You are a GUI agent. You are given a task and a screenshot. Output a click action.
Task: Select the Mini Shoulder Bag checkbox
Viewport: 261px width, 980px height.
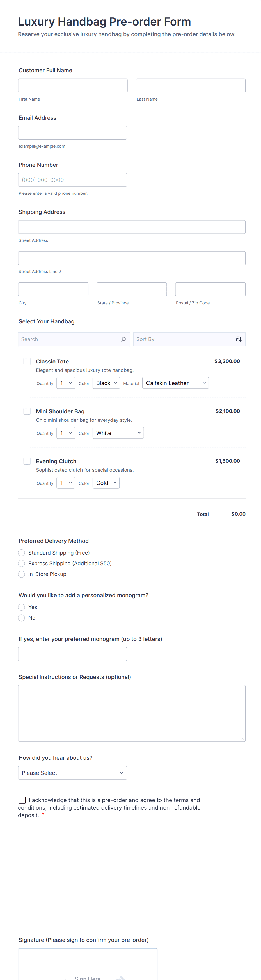click(x=27, y=411)
